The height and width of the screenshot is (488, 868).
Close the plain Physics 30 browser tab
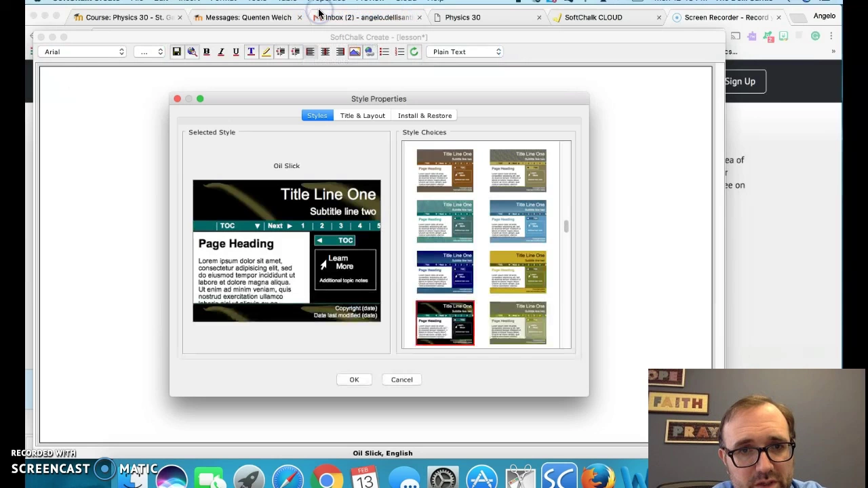click(x=539, y=18)
